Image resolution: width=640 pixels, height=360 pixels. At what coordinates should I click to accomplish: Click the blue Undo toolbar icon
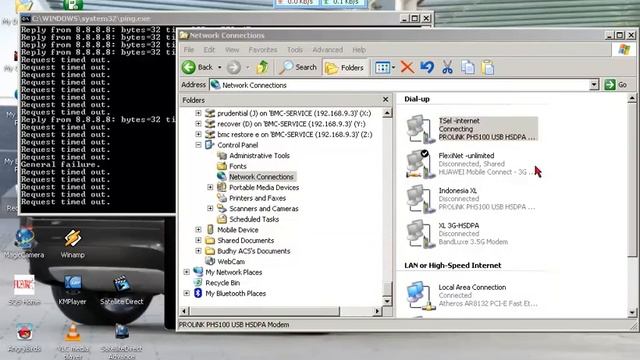coord(427,67)
